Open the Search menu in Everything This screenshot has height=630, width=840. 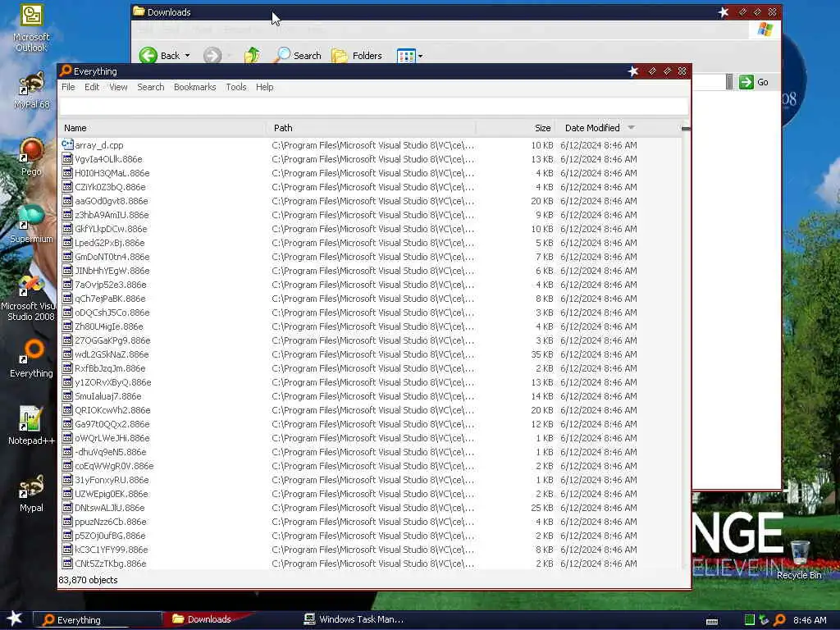point(151,87)
